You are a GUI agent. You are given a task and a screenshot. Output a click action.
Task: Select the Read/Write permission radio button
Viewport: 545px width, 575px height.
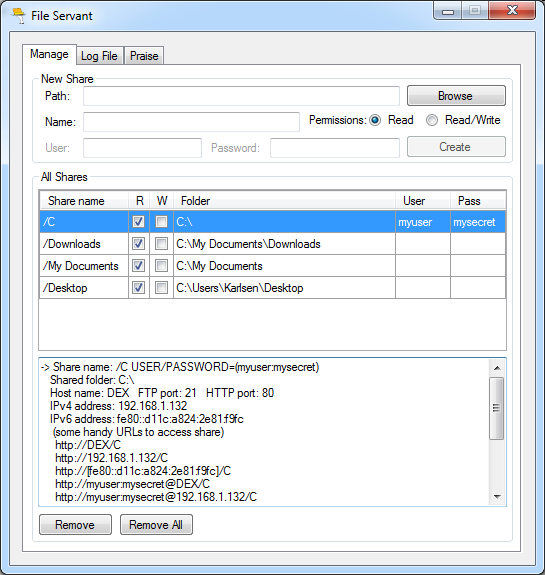click(432, 120)
